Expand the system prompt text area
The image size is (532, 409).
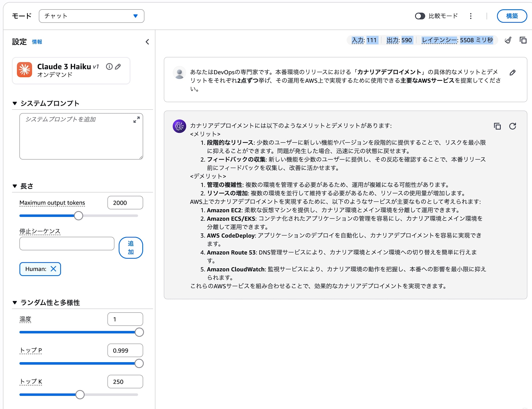coord(136,120)
